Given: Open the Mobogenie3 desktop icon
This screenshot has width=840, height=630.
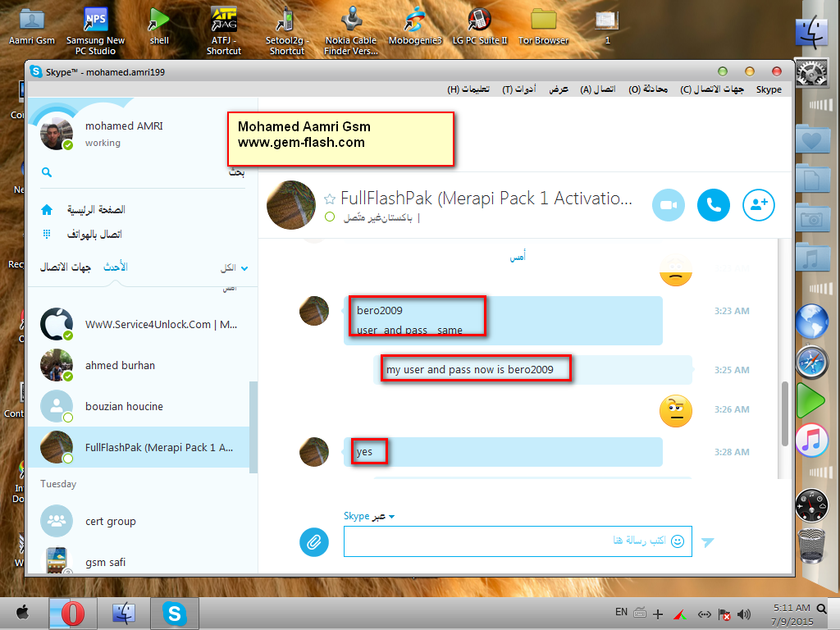Looking at the screenshot, I should click(415, 27).
